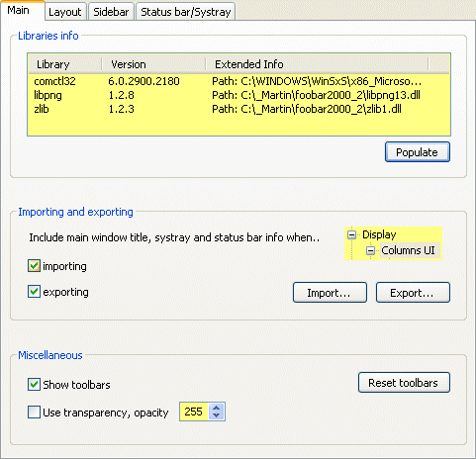Click the Version column header
The width and height of the screenshot is (476, 459).
tap(153, 64)
